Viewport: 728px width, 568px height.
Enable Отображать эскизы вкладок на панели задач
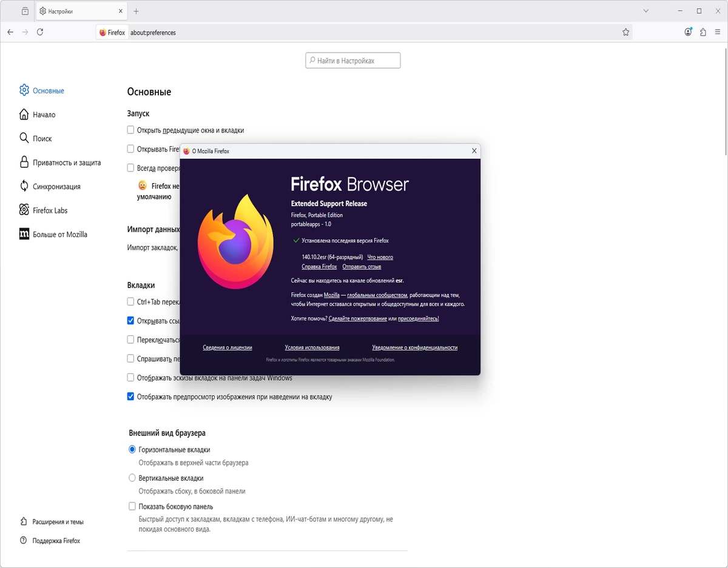[x=130, y=377]
